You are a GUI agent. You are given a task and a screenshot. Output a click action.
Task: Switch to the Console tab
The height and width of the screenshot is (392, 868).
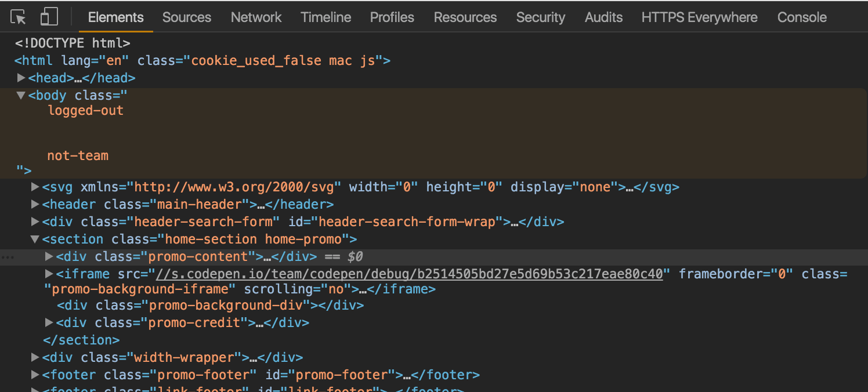[x=801, y=17]
